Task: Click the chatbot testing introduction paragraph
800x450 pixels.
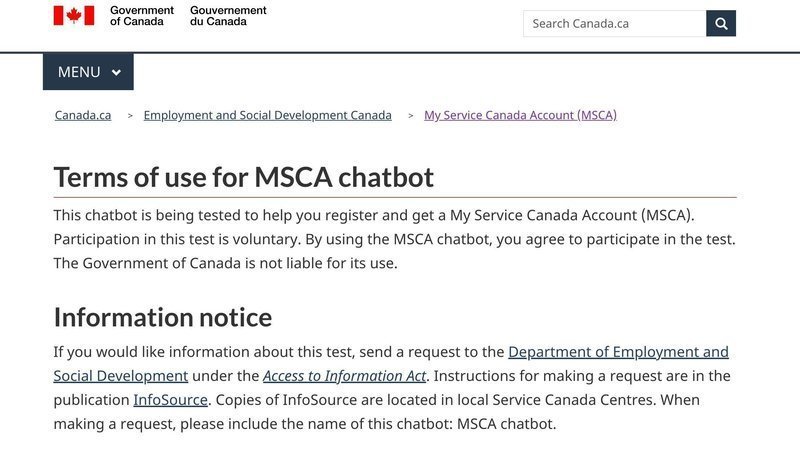Action: (x=394, y=239)
